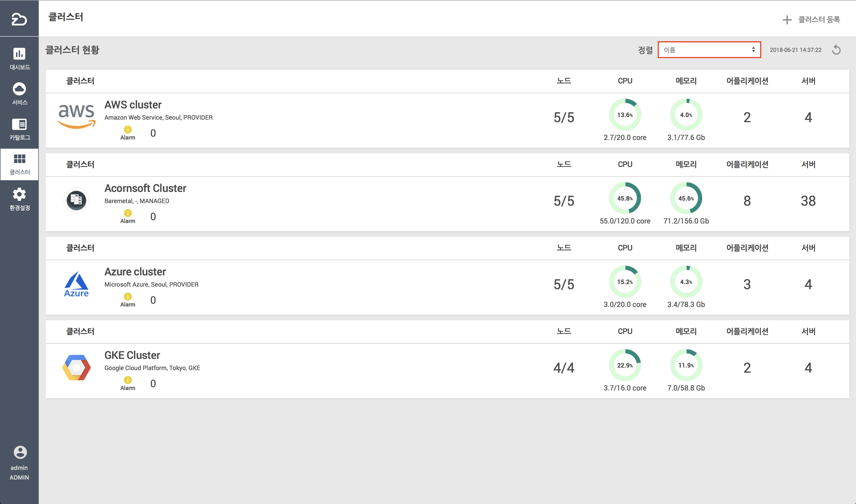Click the sort dropdown arrow indicator
The height and width of the screenshot is (504, 856).
point(753,50)
